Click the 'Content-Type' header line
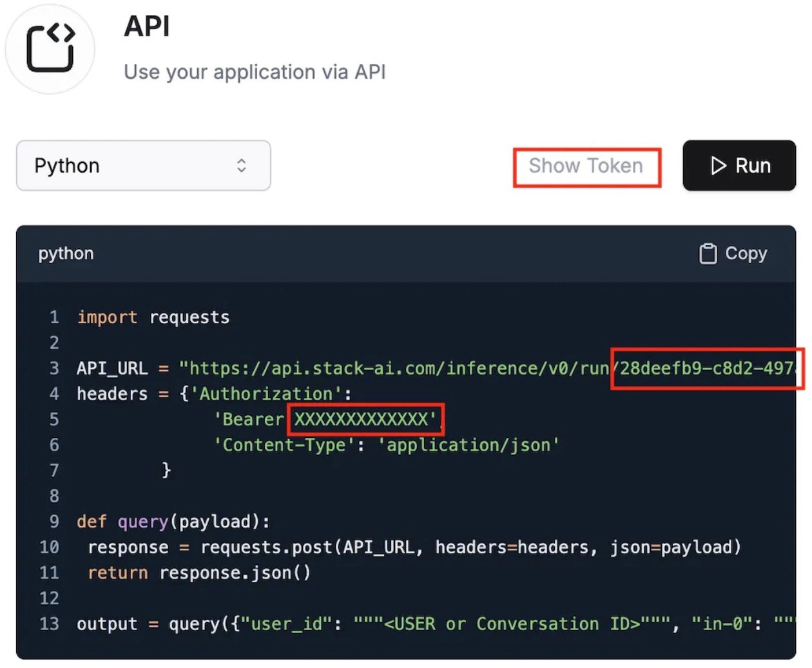The image size is (812, 668). coord(387,445)
